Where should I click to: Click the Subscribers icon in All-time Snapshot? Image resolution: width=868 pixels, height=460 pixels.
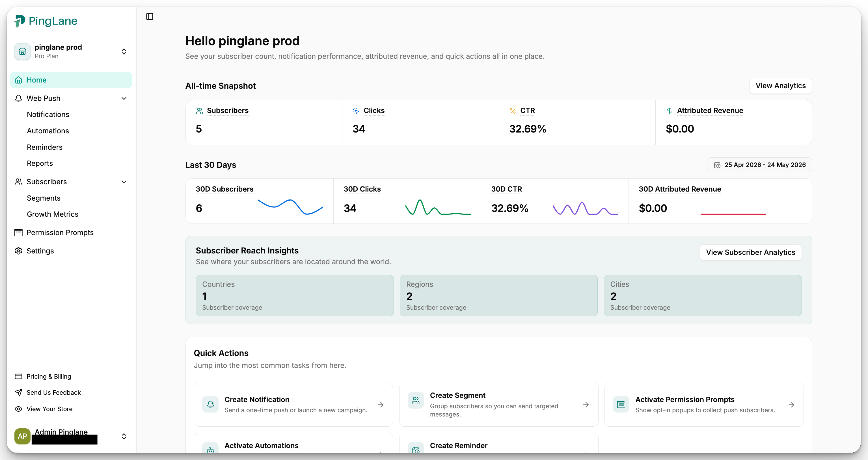(200, 111)
